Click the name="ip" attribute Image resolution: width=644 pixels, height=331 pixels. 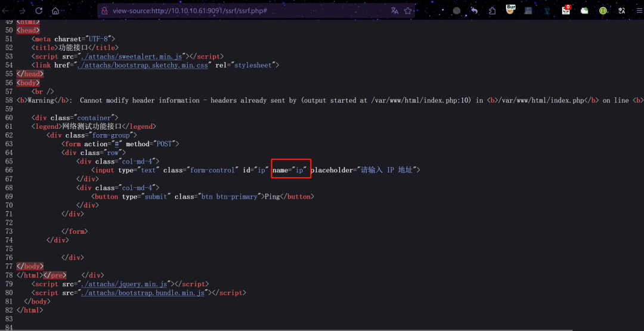click(290, 170)
